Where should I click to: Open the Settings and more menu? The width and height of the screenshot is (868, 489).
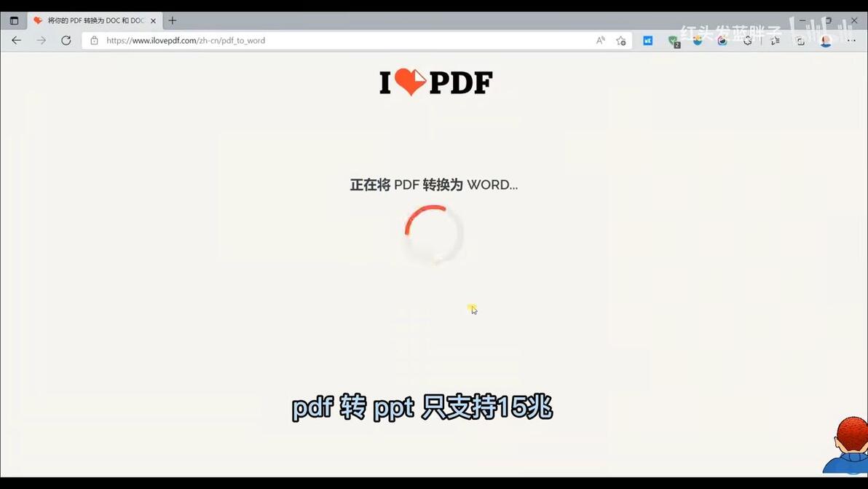point(851,40)
